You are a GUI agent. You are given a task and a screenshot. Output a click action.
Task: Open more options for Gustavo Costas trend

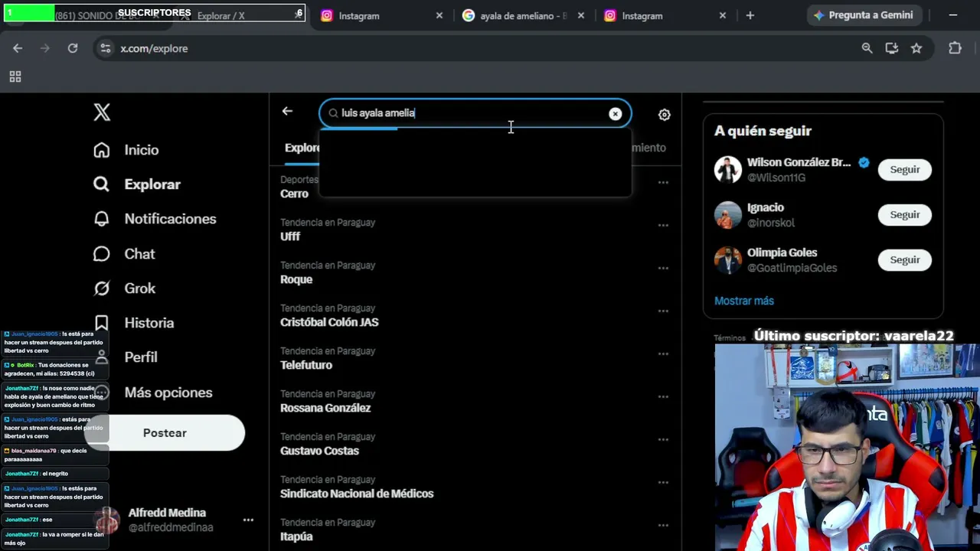click(x=663, y=440)
